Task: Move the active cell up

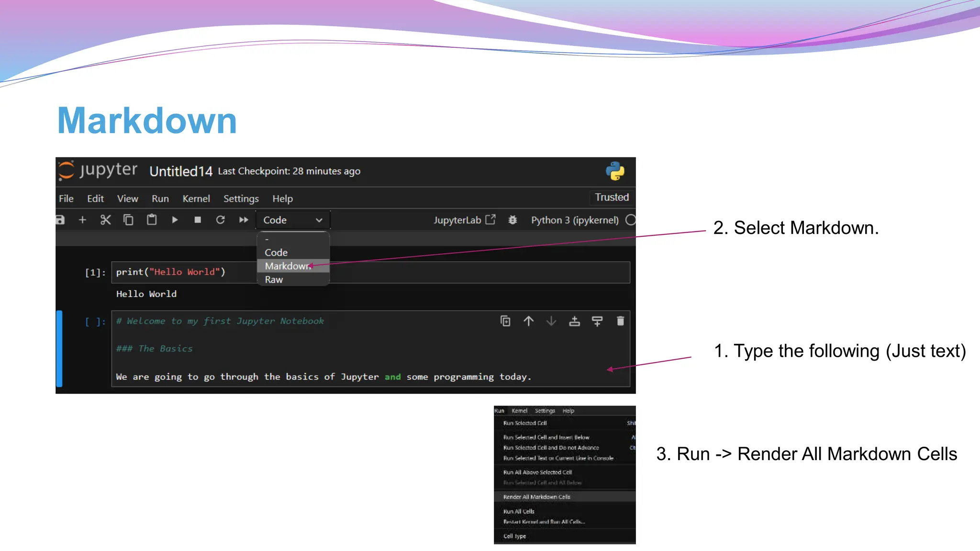Action: 528,321
